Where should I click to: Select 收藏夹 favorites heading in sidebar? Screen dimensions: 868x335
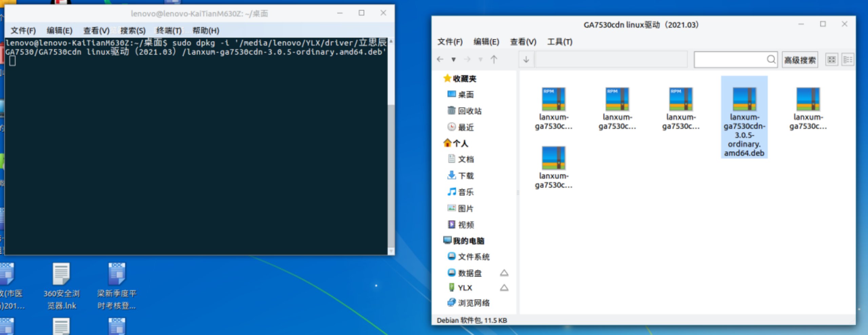460,79
